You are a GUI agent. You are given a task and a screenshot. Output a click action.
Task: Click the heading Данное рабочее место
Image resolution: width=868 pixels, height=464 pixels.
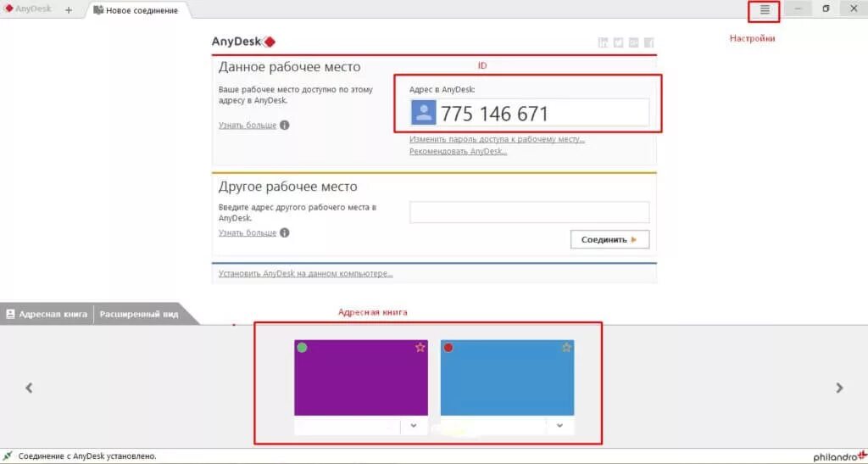point(290,67)
